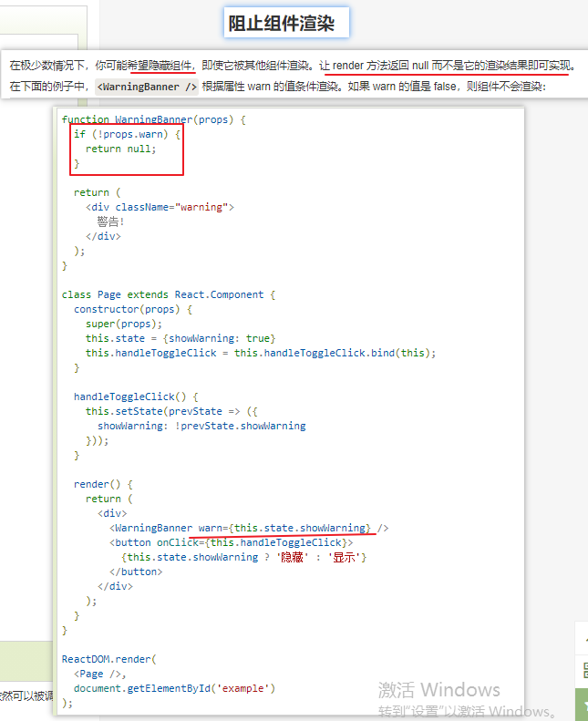Screen dimensions: 588x721
Task: Click the underlined phrase 让 render 方法返回 null
Action: pyautogui.click(x=374, y=66)
